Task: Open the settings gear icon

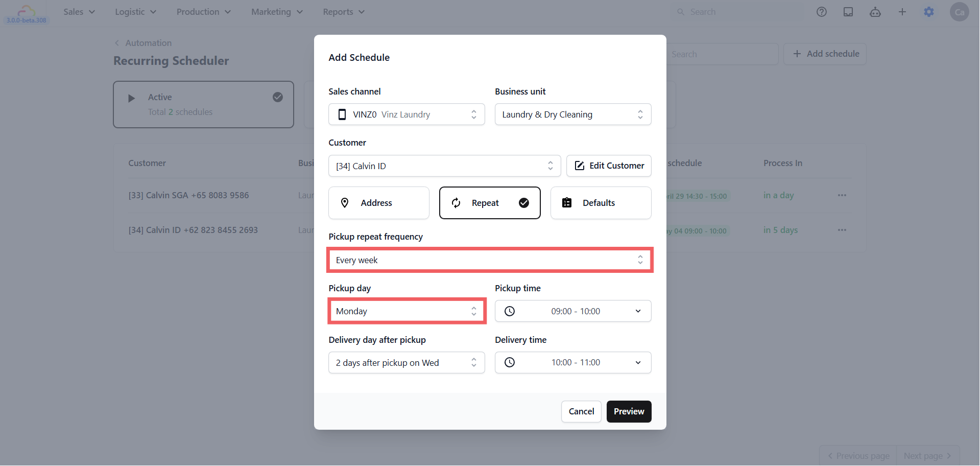Action: pyautogui.click(x=929, y=12)
